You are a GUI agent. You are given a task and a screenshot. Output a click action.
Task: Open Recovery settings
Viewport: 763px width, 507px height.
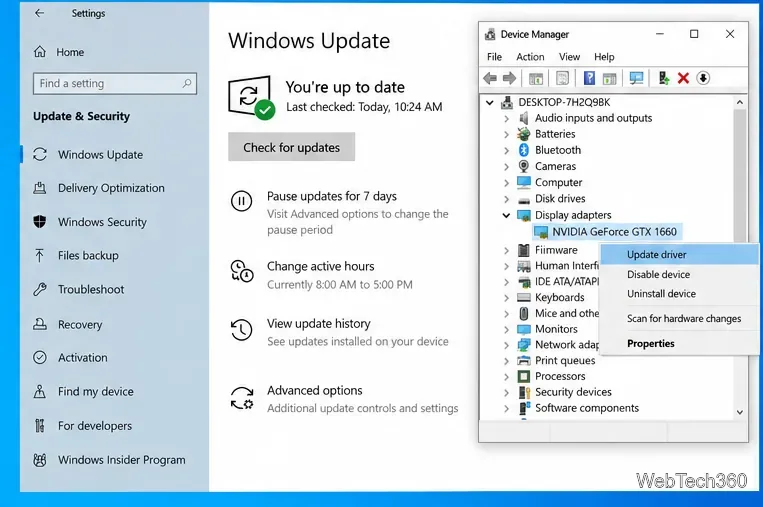click(68, 325)
